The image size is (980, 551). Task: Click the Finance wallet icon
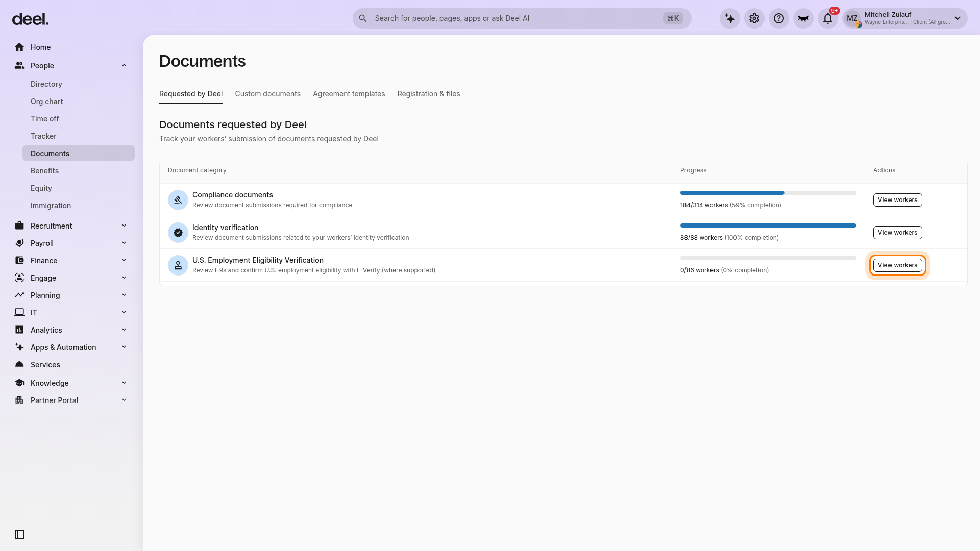coord(19,260)
